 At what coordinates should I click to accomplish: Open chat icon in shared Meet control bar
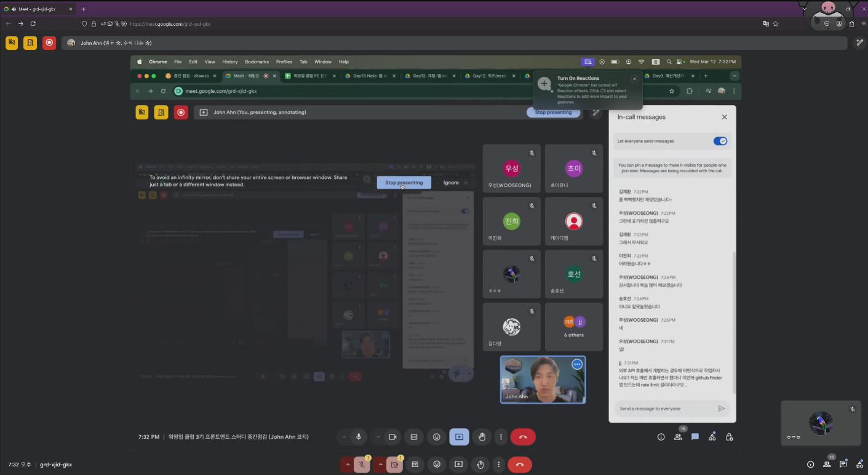coord(695,437)
